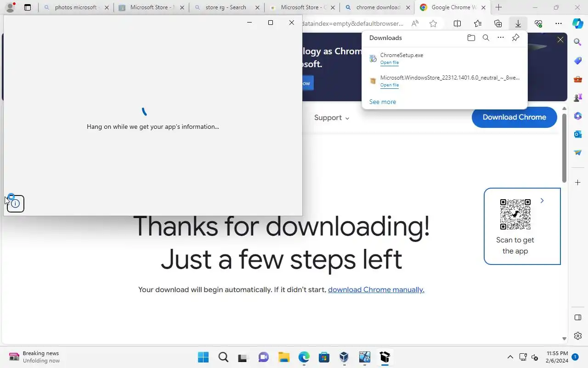Open downloads folder icon in Downloads panel
This screenshot has width=588, height=368.
pos(471,38)
